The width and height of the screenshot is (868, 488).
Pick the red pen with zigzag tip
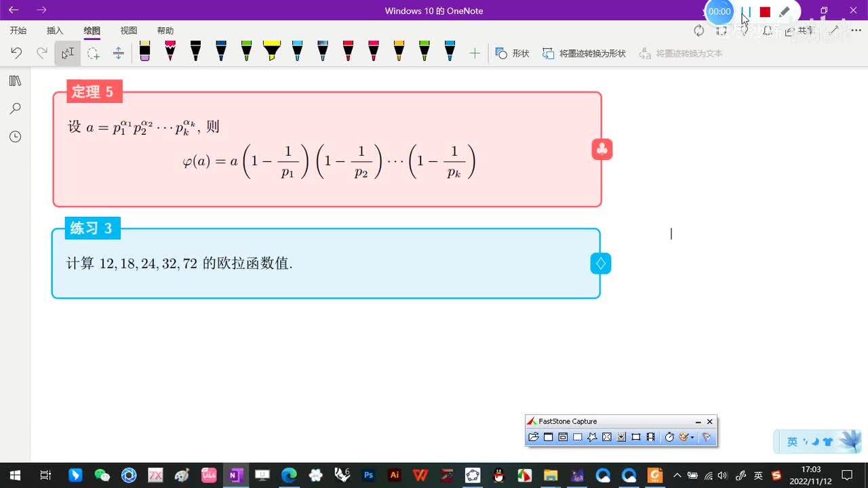170,52
